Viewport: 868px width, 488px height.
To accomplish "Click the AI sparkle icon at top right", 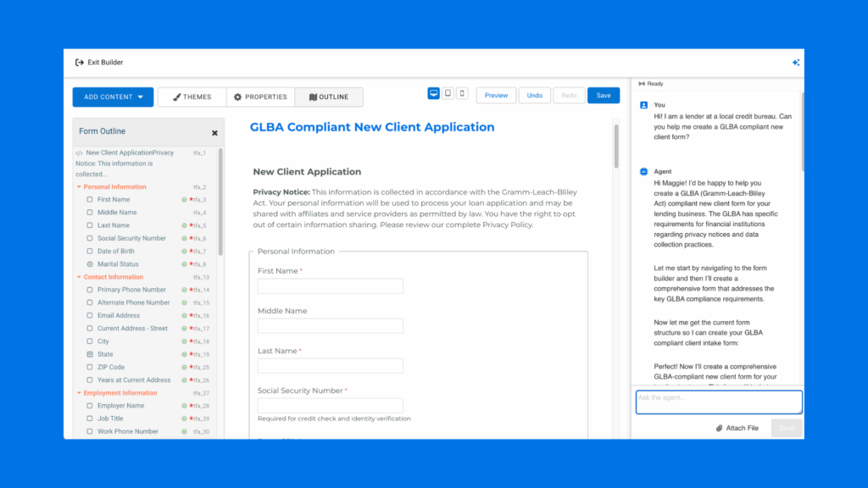I will point(795,63).
